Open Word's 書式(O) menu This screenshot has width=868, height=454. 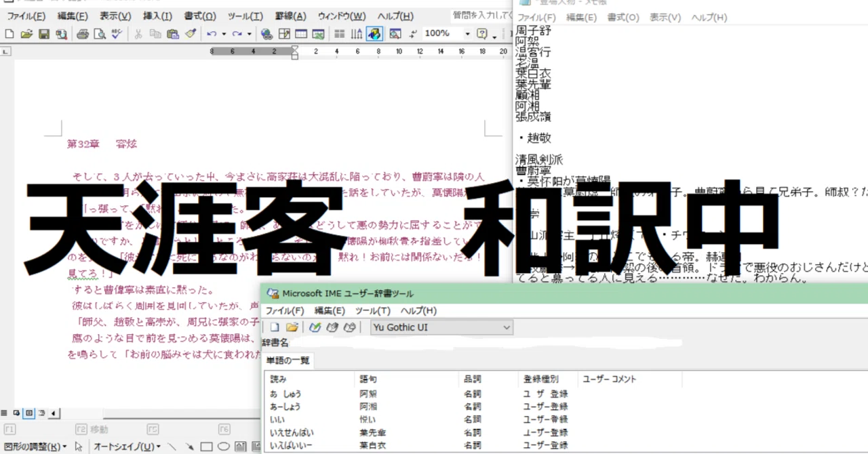[200, 16]
